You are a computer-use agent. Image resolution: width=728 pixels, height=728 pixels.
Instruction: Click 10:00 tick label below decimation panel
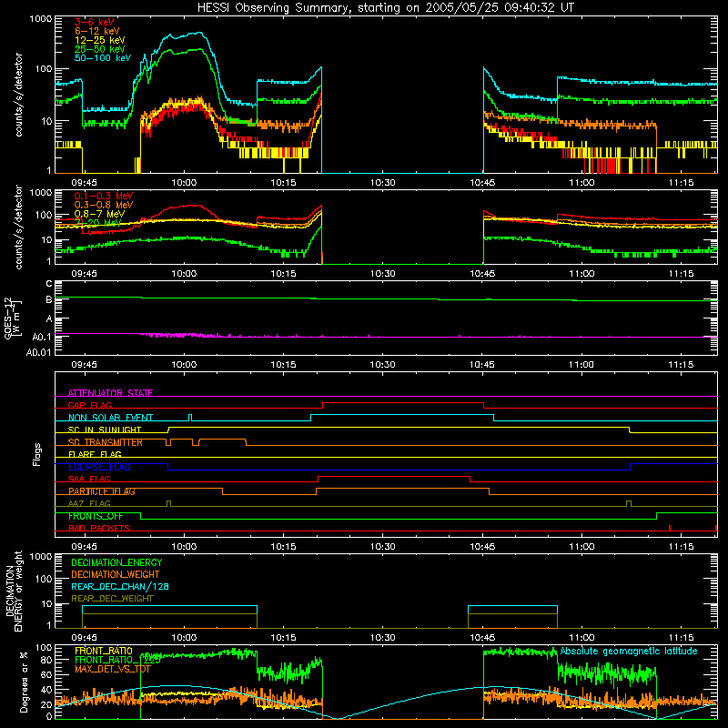(184, 638)
